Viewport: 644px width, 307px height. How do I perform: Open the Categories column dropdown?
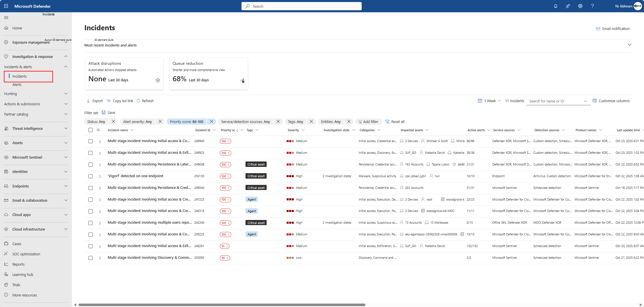click(x=379, y=130)
